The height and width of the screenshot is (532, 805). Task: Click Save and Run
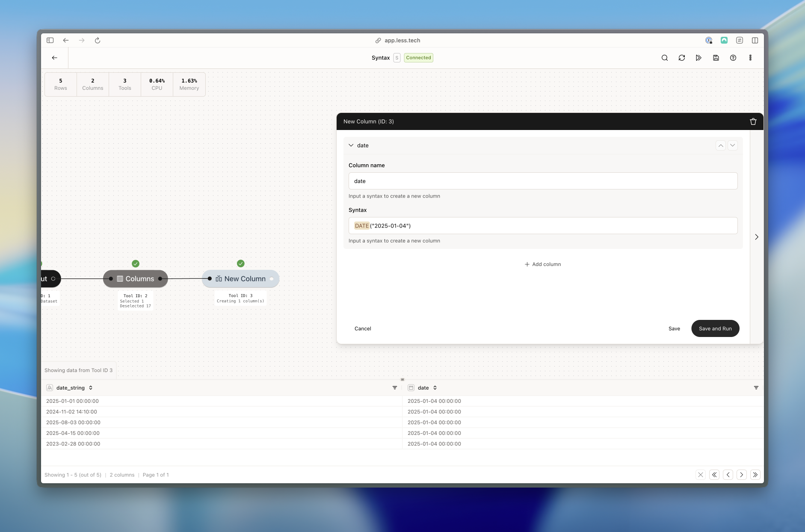click(715, 328)
